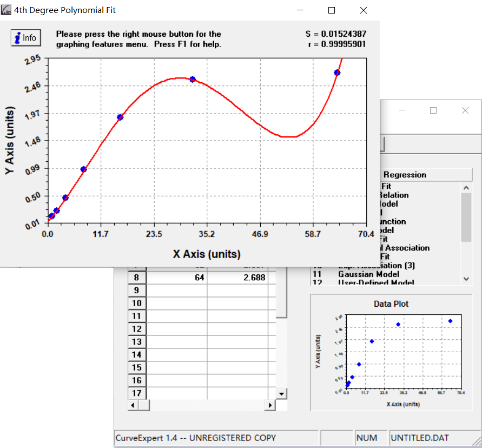Select row 8 in the data table
482x448 pixels.
(136, 277)
